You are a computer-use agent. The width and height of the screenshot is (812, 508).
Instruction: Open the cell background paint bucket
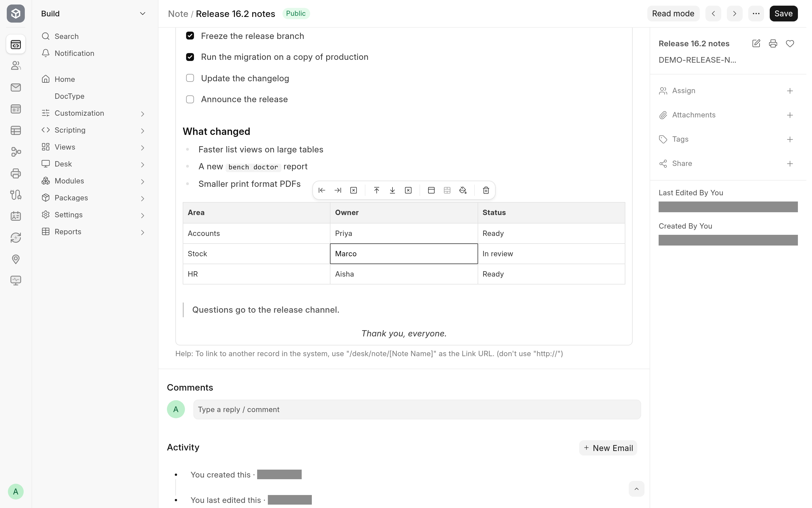point(463,190)
